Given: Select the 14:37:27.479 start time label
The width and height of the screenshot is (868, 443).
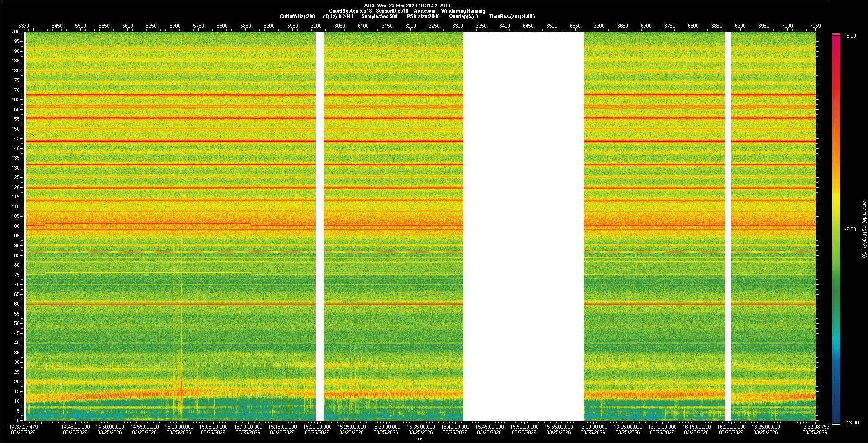Looking at the screenshot, I should 24,427.
